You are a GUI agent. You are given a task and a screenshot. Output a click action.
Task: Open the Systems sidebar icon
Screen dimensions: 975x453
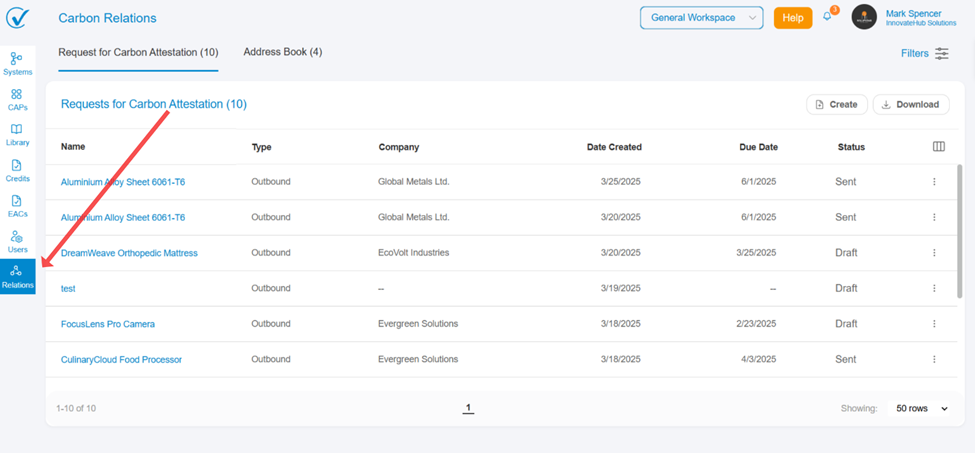point(17,63)
